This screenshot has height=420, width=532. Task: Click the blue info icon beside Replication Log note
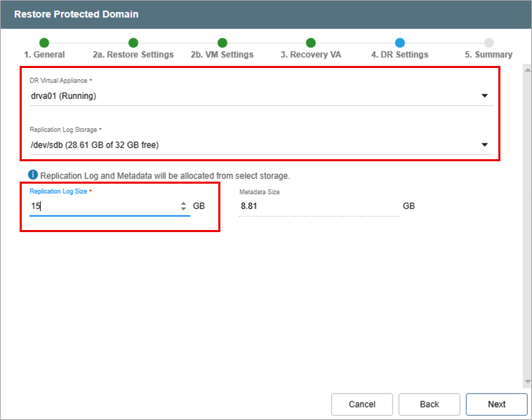tap(33, 175)
